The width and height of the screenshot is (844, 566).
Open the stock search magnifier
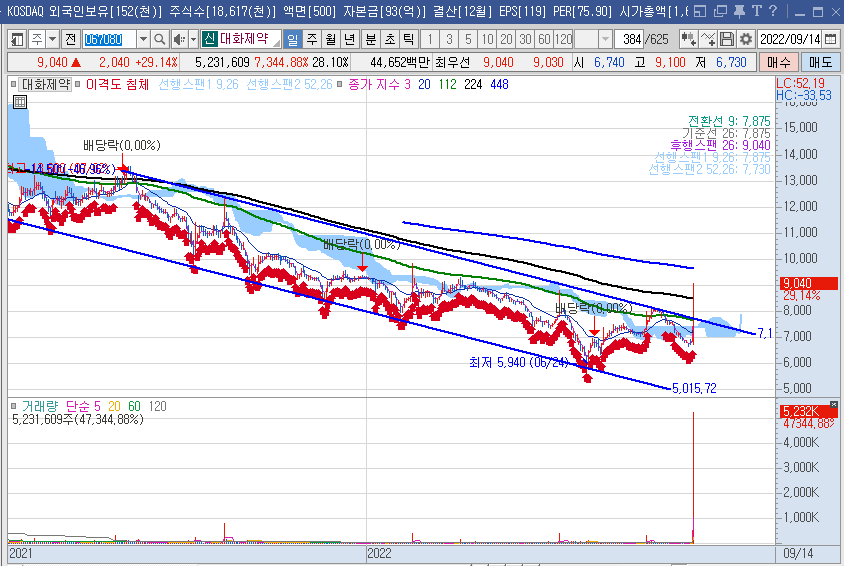tap(159, 39)
